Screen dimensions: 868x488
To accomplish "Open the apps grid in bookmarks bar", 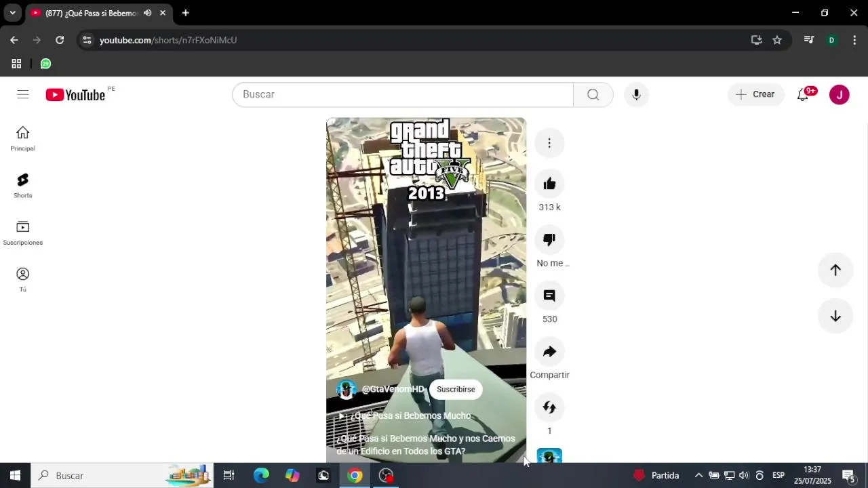I will click(x=16, y=64).
